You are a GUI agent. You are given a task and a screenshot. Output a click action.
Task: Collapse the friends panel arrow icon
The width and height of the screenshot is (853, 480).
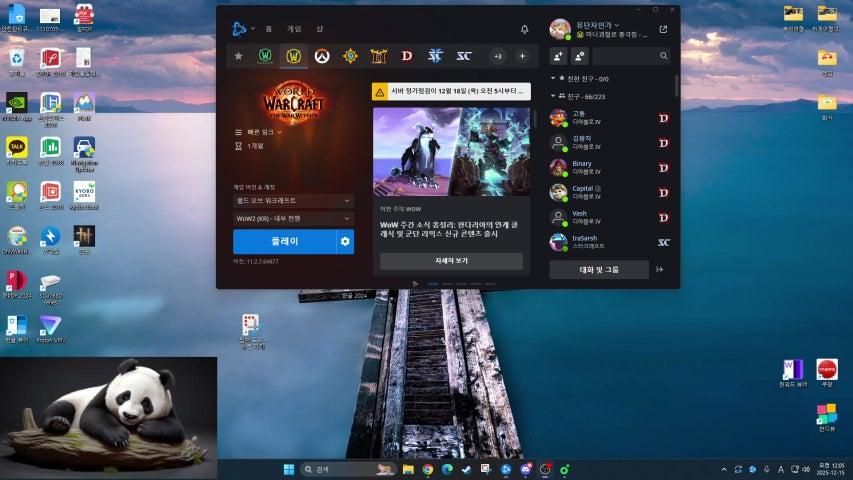(660, 269)
